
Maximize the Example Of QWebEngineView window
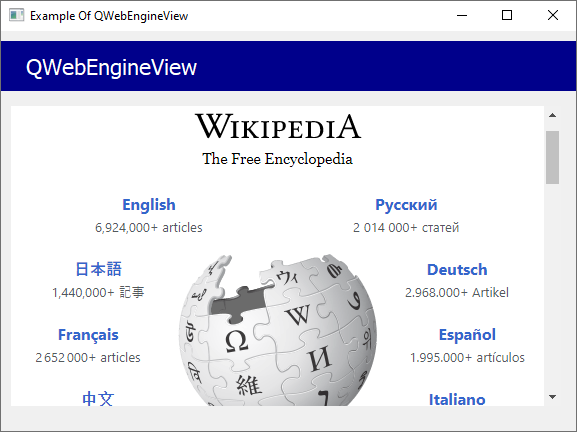pyautogui.click(x=507, y=15)
